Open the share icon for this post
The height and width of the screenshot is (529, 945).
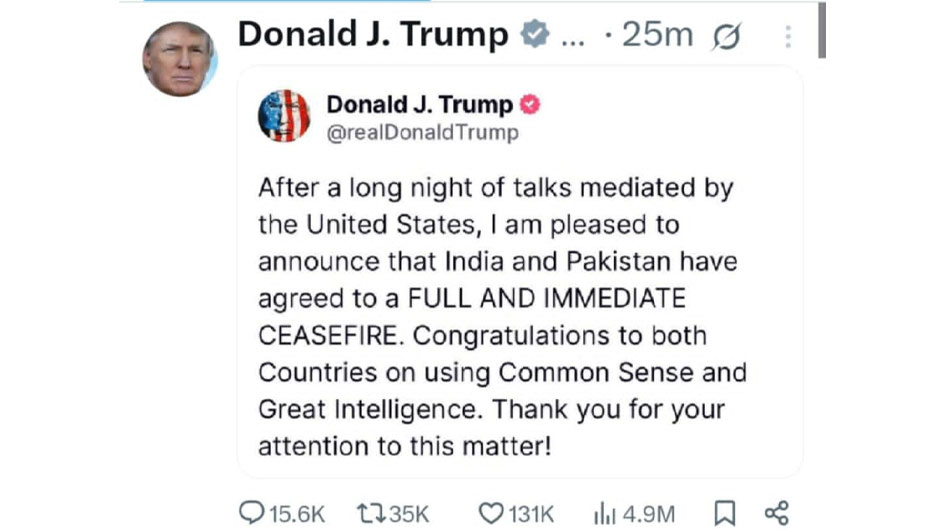777,514
